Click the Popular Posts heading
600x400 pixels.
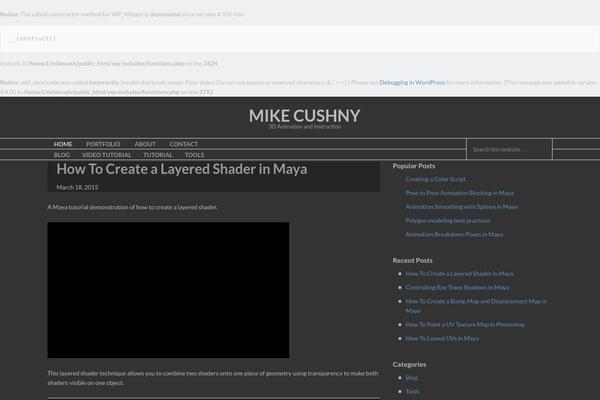point(414,166)
